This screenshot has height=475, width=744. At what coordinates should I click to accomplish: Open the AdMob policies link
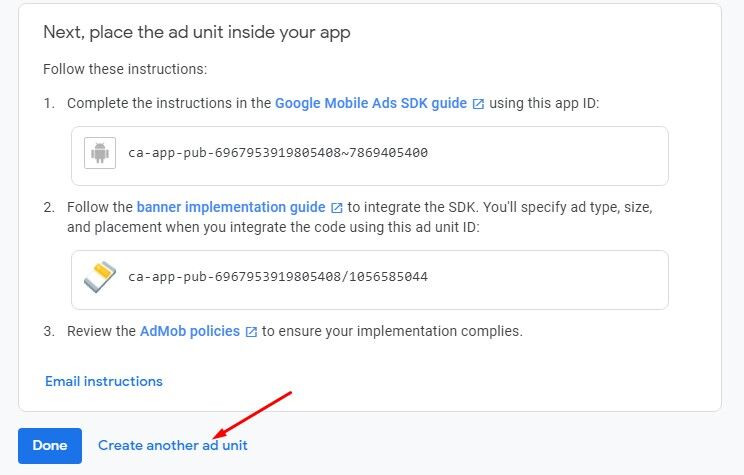pos(190,331)
